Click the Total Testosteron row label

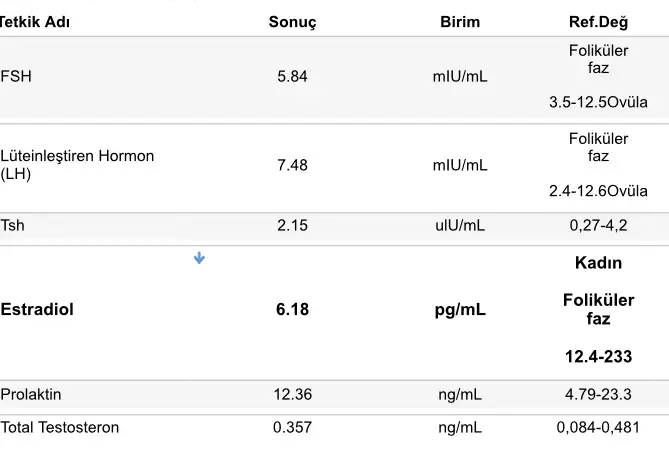click(60, 427)
